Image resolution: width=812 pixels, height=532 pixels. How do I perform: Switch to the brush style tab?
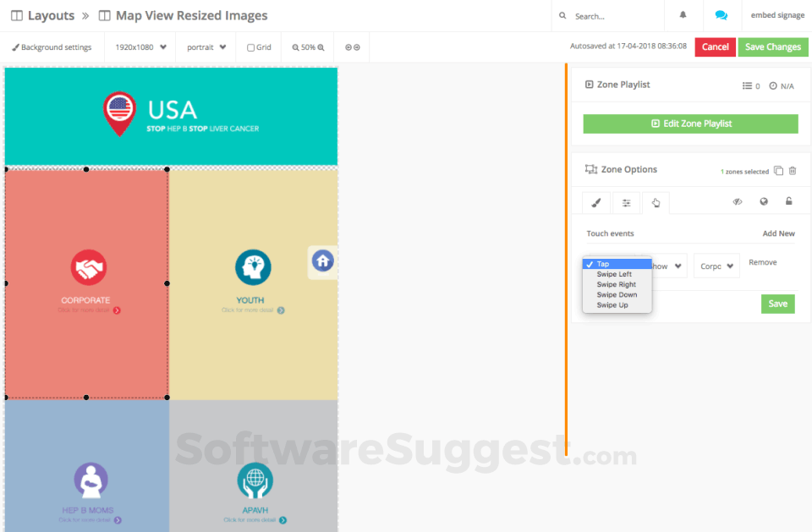coord(595,203)
